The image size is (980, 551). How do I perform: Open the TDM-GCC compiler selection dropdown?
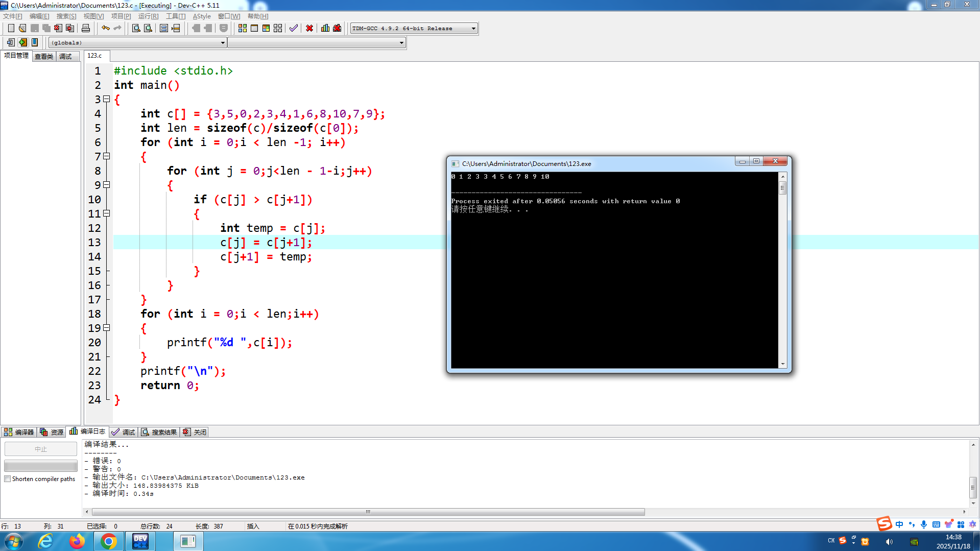pos(414,29)
